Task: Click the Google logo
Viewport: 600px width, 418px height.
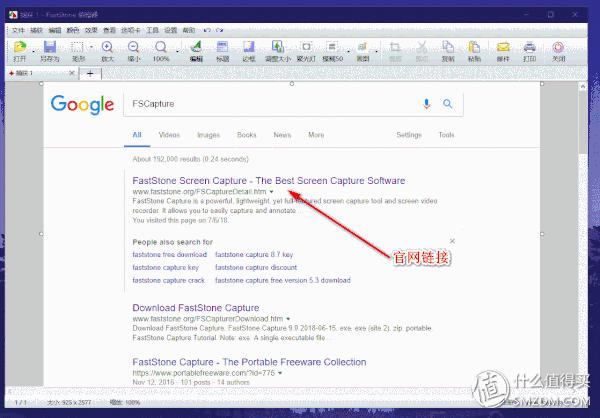Action: [x=82, y=104]
